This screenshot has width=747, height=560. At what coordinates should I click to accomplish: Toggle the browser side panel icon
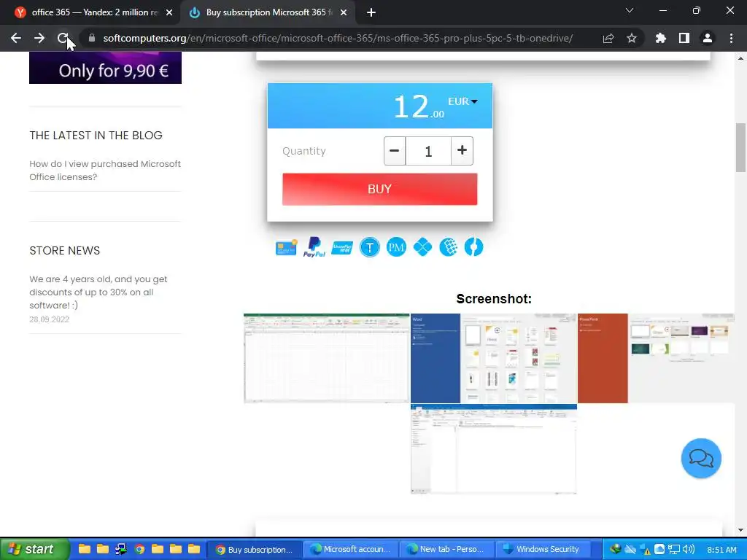click(x=684, y=38)
